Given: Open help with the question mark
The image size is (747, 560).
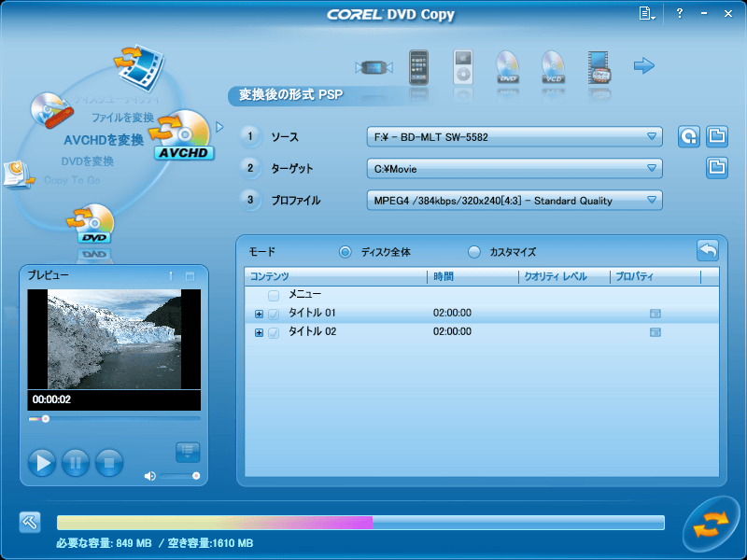Looking at the screenshot, I should (x=680, y=13).
